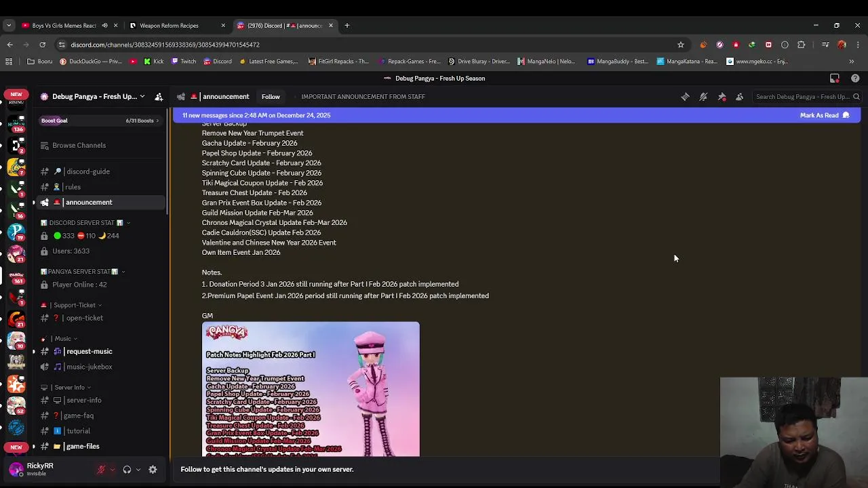Click the address bar URL
The image size is (868, 488).
pos(165,45)
